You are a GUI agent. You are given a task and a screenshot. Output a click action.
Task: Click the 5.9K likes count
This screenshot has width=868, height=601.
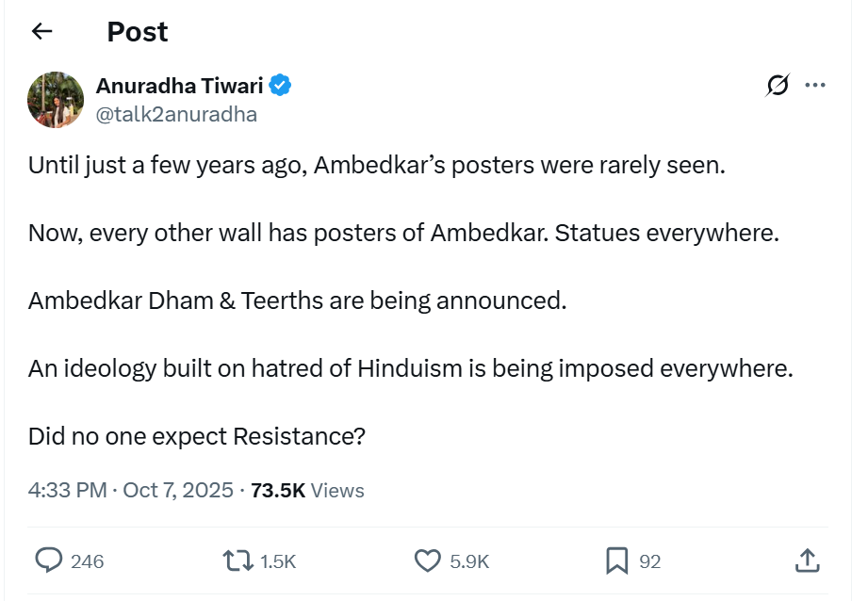(469, 561)
